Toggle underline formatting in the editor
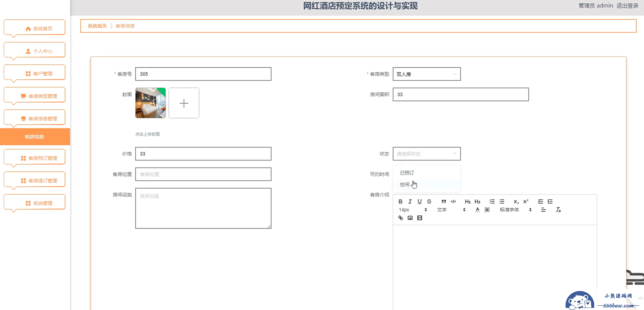This screenshot has width=644, height=310. click(420, 201)
